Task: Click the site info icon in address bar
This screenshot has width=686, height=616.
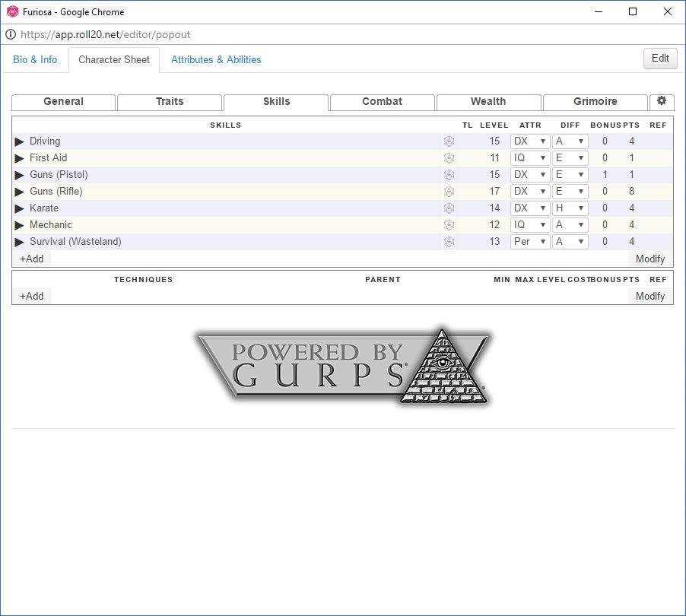Action: [x=11, y=34]
